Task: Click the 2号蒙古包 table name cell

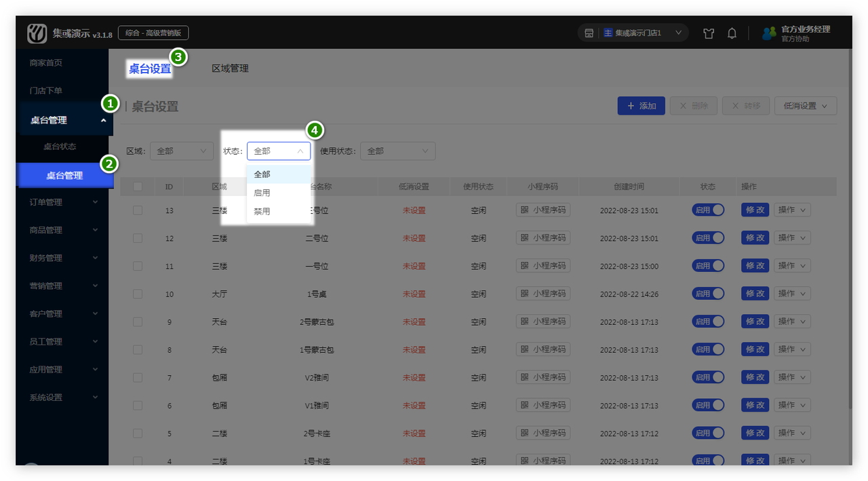Action: pyautogui.click(x=317, y=322)
